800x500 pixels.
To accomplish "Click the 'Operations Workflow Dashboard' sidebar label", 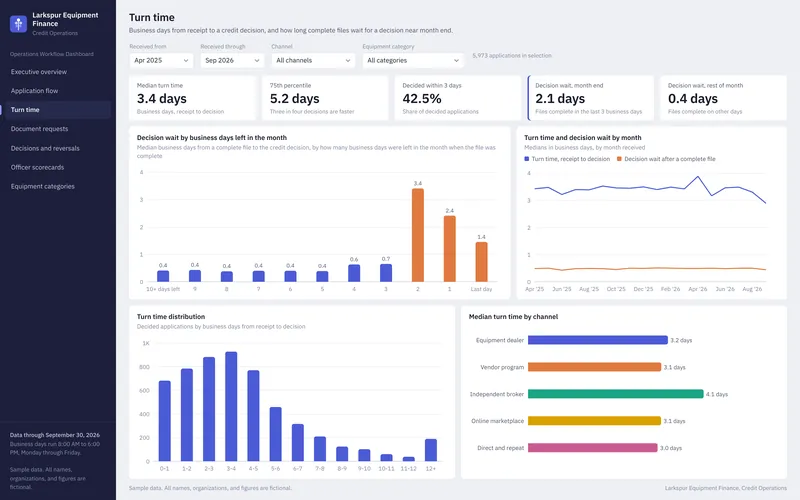I will pyautogui.click(x=52, y=54).
